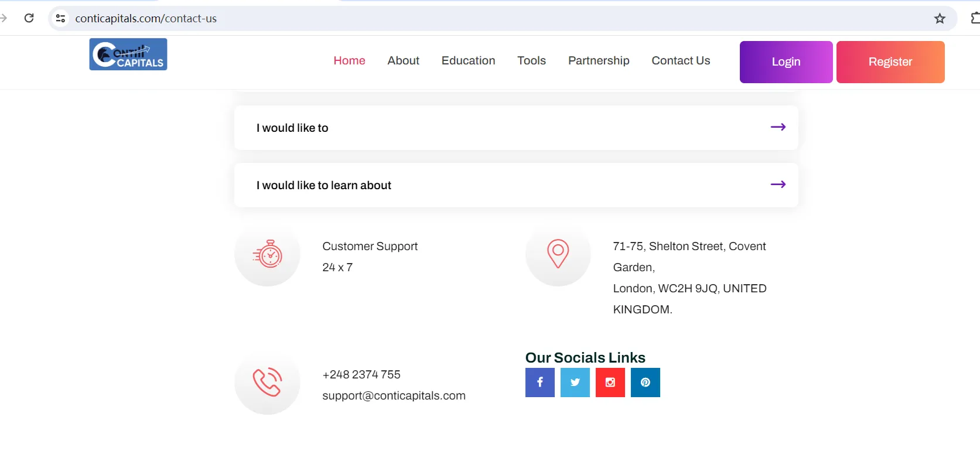View site information icon in address bar
Image resolution: width=980 pixels, height=461 pixels.
(x=60, y=18)
